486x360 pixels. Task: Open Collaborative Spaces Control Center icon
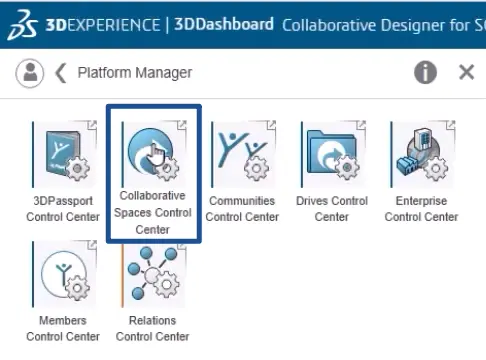[154, 155]
